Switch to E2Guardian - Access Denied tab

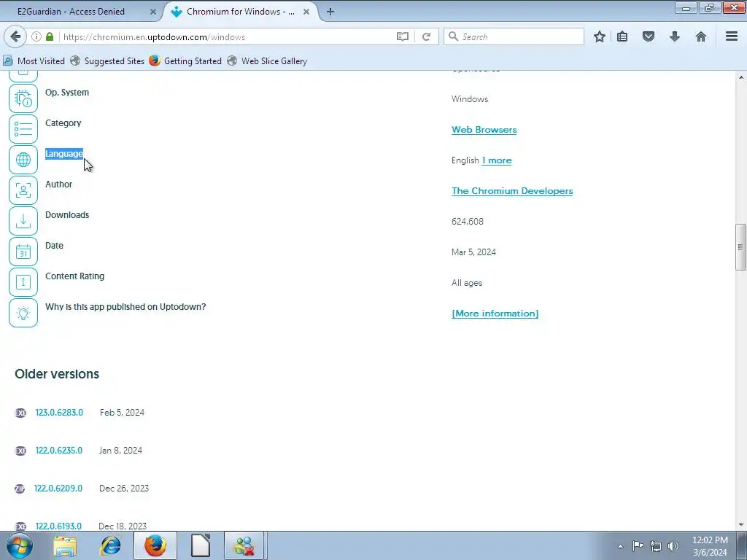pyautogui.click(x=71, y=12)
